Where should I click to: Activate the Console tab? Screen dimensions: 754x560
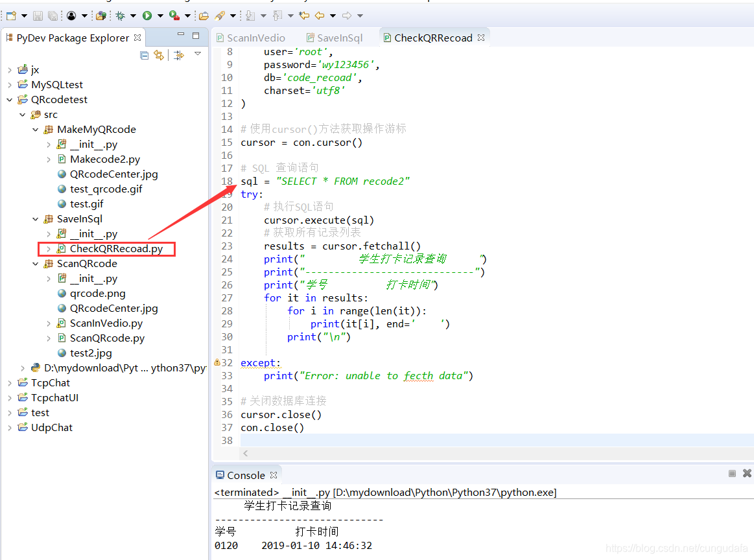246,474
